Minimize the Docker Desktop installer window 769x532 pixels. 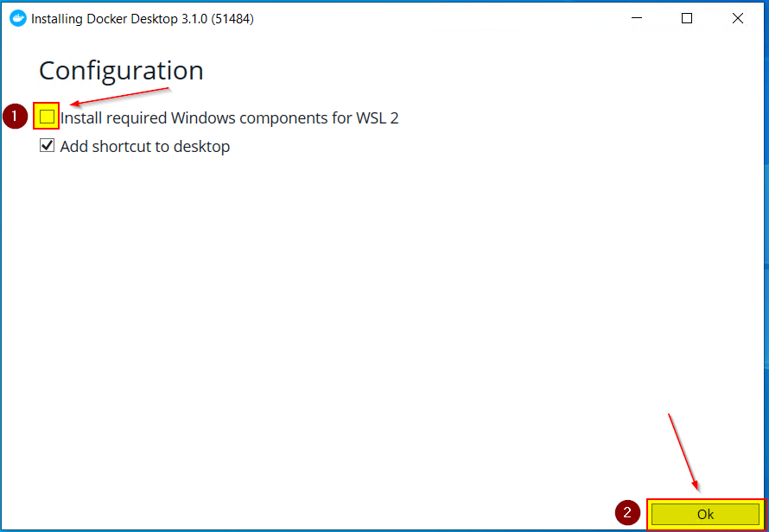point(637,19)
